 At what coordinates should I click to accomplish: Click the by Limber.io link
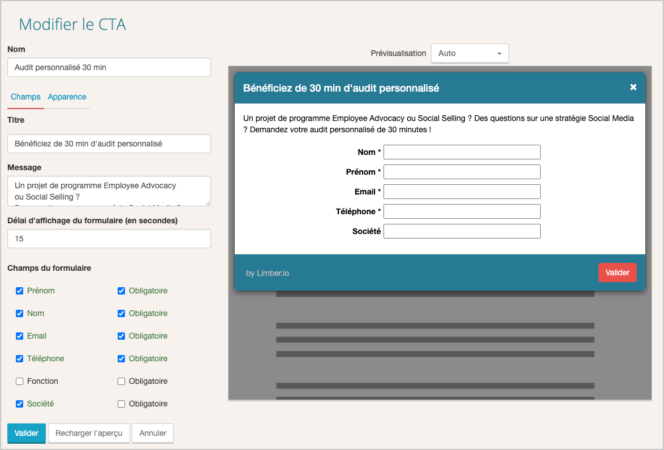[x=266, y=272]
